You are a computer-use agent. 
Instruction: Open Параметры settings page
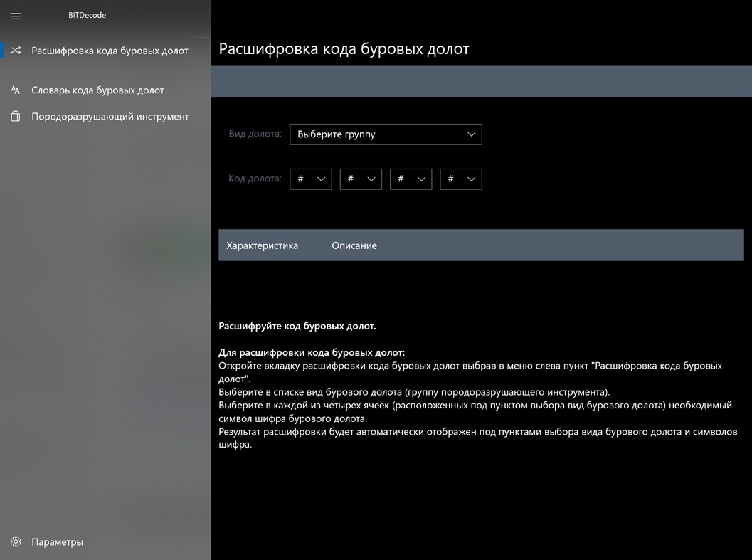[x=105, y=541]
